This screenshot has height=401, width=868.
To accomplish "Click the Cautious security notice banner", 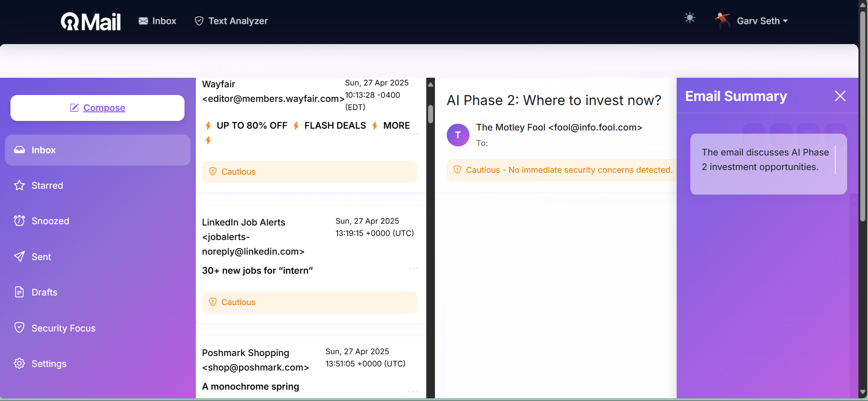I will click(562, 170).
